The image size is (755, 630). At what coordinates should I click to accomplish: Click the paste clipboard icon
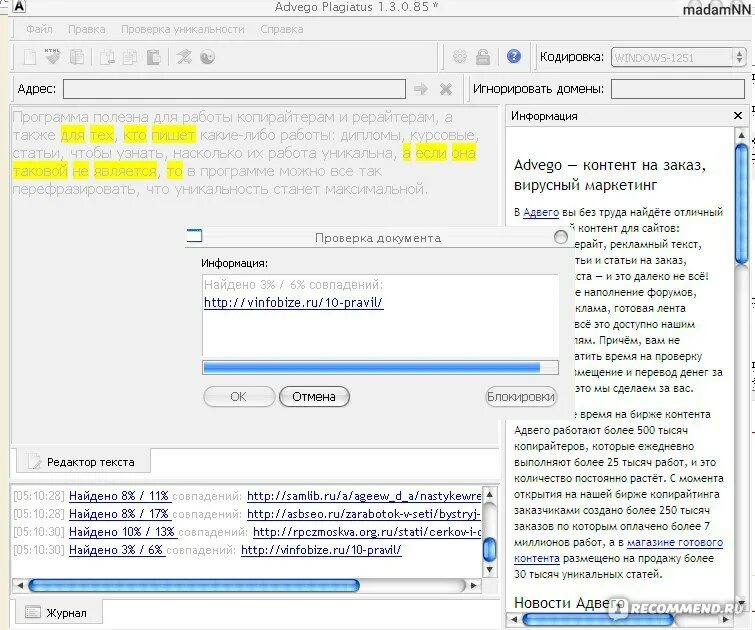153,57
